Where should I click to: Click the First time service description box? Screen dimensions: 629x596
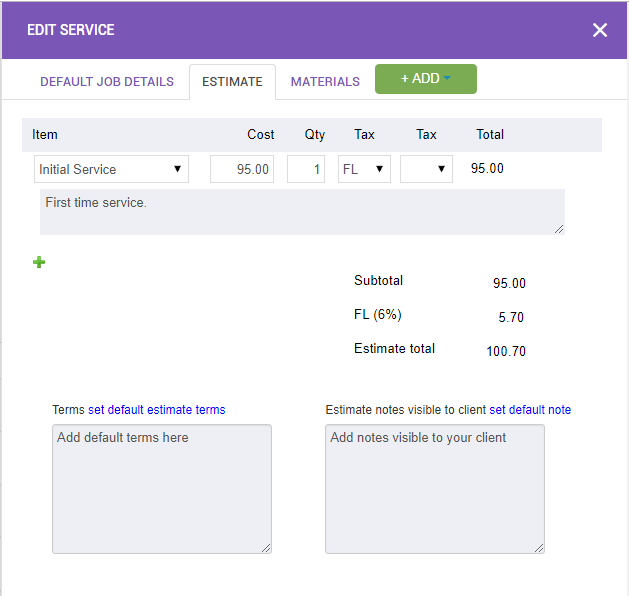[x=302, y=212]
